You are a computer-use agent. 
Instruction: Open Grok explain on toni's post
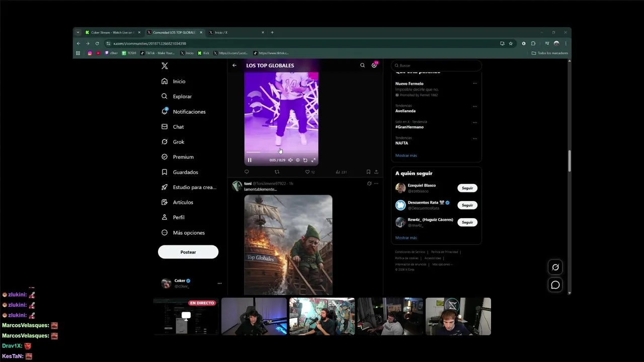click(x=369, y=184)
